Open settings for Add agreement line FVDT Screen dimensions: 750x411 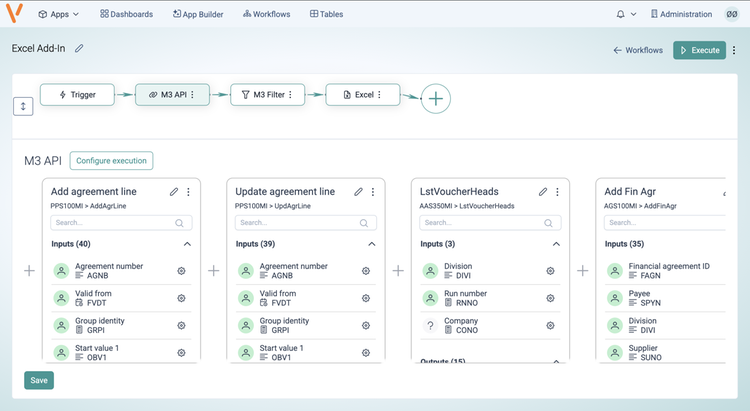pyautogui.click(x=181, y=298)
